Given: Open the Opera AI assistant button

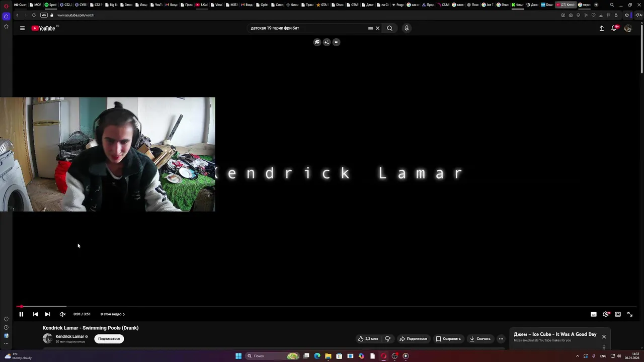Looking at the screenshot, I should (x=639, y=15).
